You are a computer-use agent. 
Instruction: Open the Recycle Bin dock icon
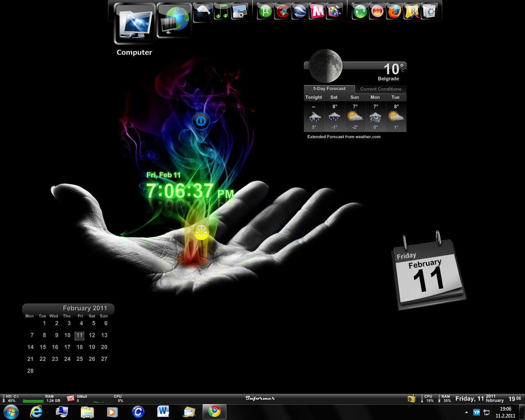(x=429, y=11)
